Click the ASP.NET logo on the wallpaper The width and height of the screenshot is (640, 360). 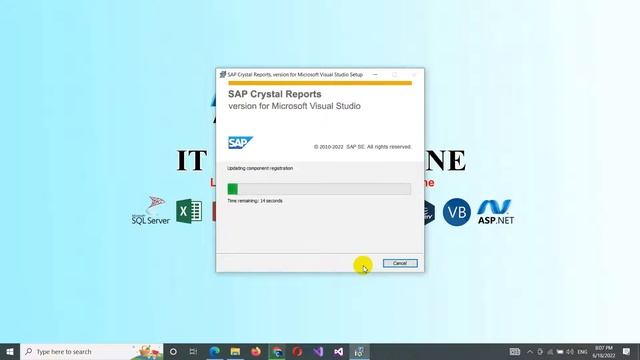[x=495, y=212]
